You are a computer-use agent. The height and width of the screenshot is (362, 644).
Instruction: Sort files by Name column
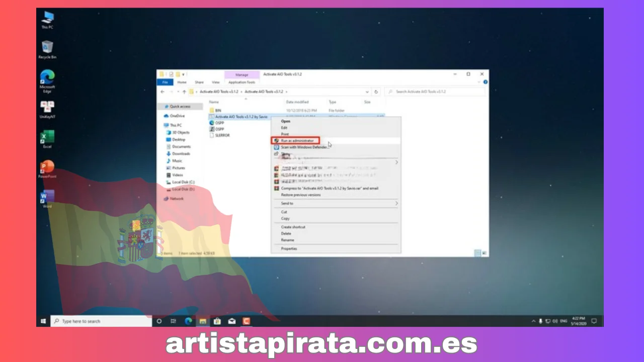tap(214, 102)
